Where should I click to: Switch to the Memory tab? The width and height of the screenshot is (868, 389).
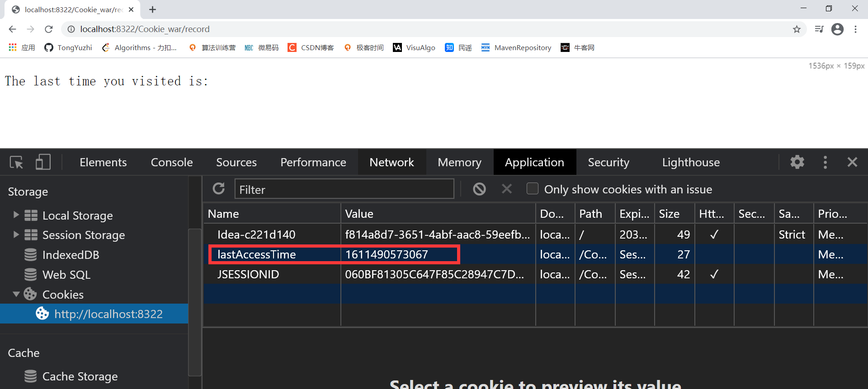click(459, 162)
